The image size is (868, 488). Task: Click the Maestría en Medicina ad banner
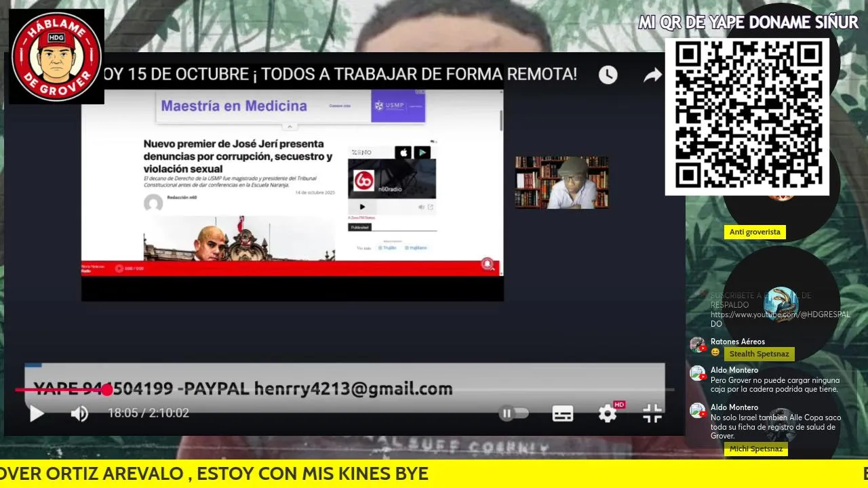[x=290, y=106]
